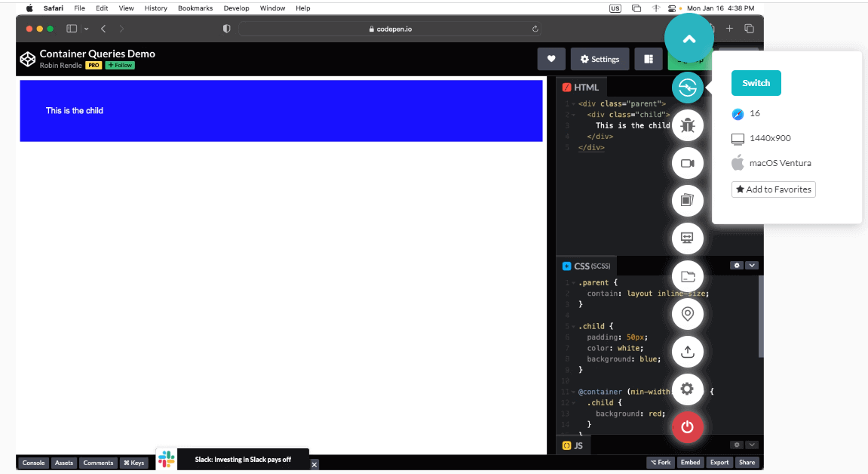Open the Develop menu in the menu bar
The height and width of the screenshot is (474, 868).
(236, 8)
